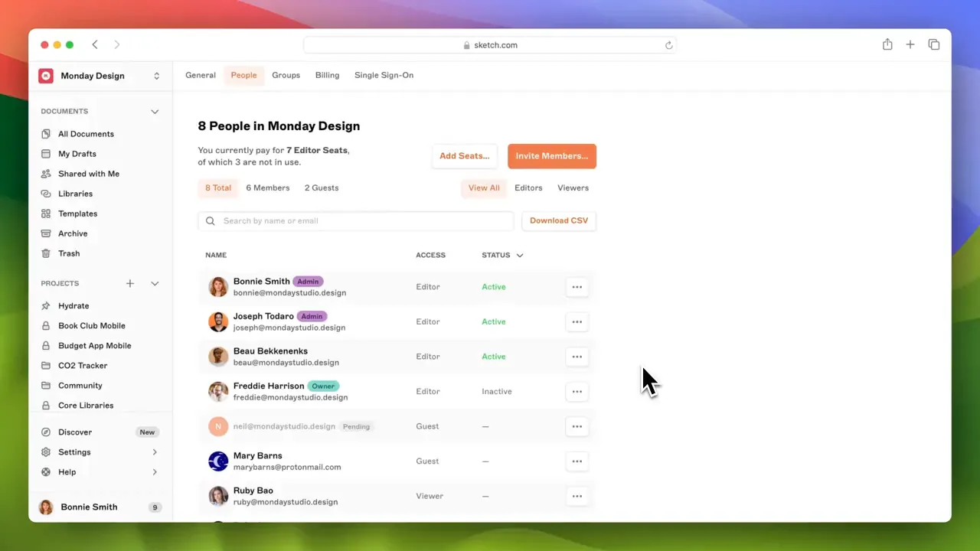980x551 pixels.
Task: Click the Templates icon in sidebar
Action: (46, 214)
